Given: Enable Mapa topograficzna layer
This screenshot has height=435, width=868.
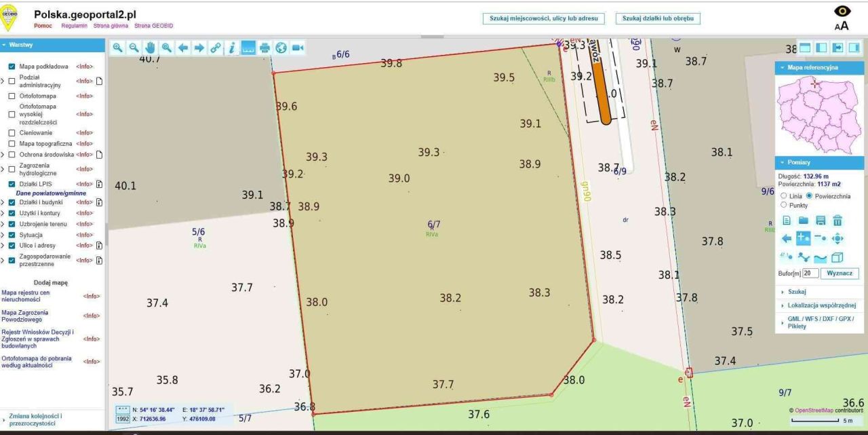Looking at the screenshot, I should coord(12,143).
